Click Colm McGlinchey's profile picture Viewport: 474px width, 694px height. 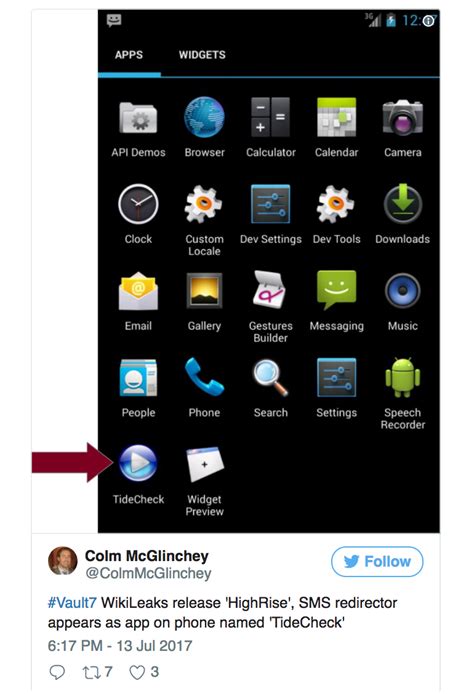point(62,561)
